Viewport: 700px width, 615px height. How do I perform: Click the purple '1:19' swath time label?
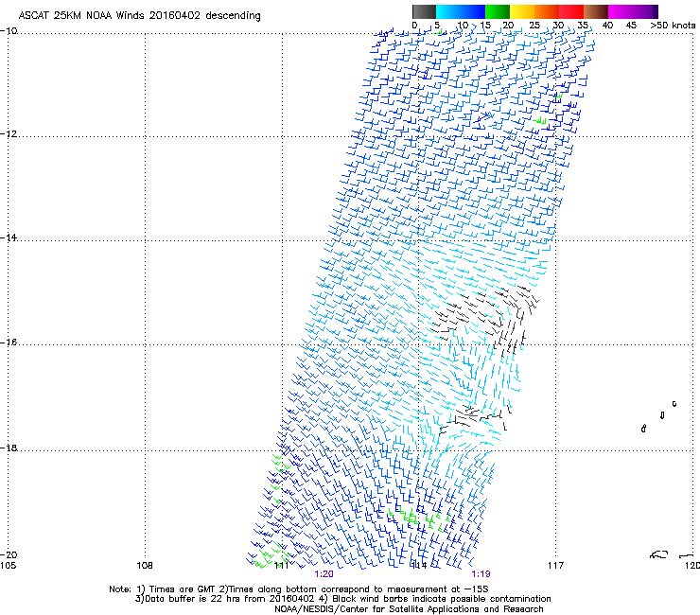point(481,574)
